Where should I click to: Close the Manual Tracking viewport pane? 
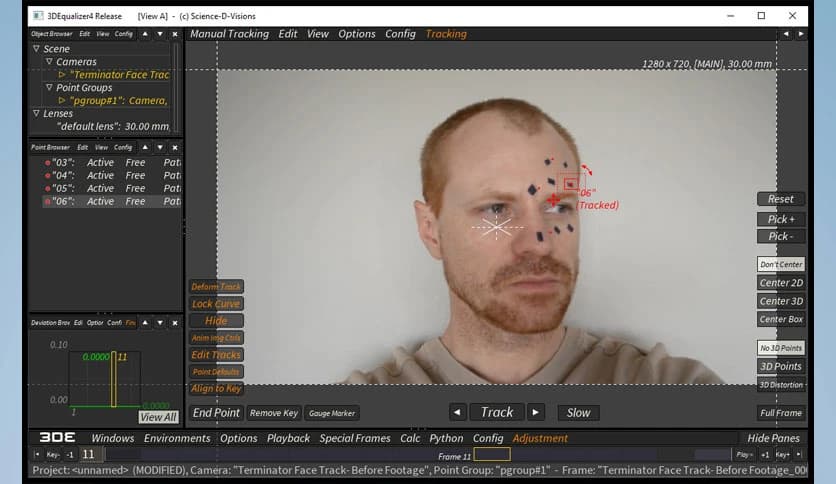coord(800,33)
